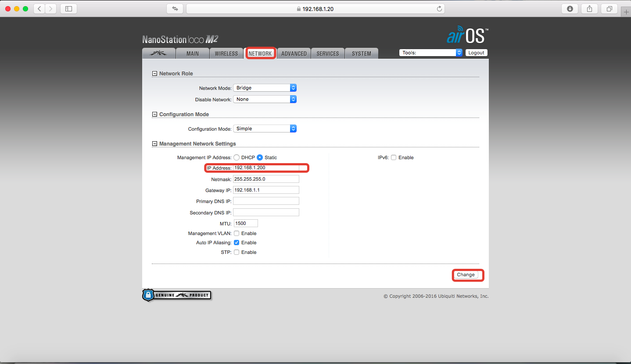Reload the page in address bar
This screenshot has width=631, height=364.
[x=439, y=9]
